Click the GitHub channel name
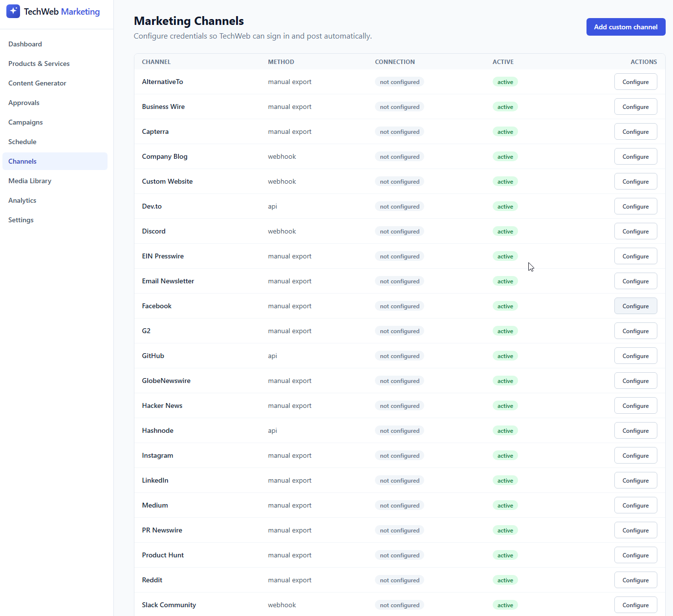Image resolution: width=673 pixels, height=616 pixels. (153, 356)
